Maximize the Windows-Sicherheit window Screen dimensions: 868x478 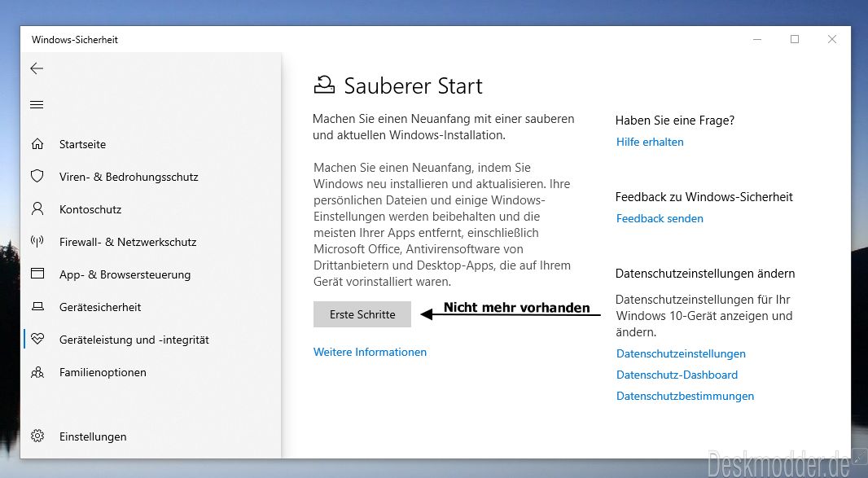coord(795,39)
